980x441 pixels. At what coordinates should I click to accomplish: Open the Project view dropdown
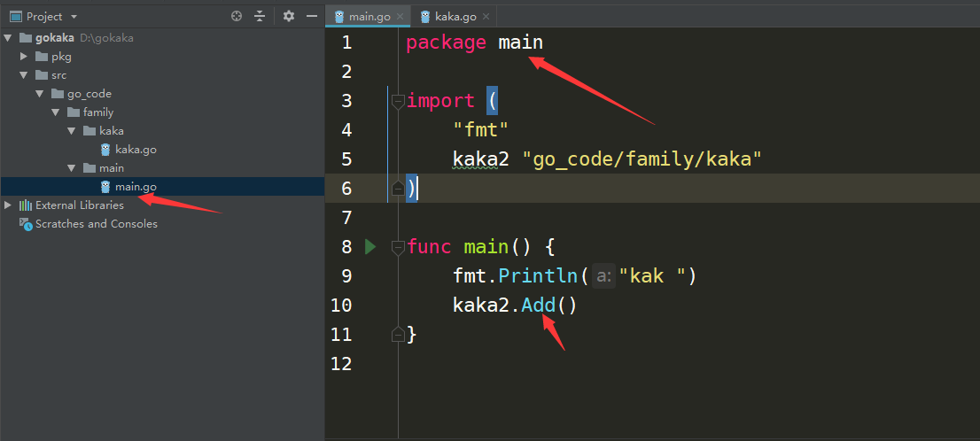click(74, 17)
